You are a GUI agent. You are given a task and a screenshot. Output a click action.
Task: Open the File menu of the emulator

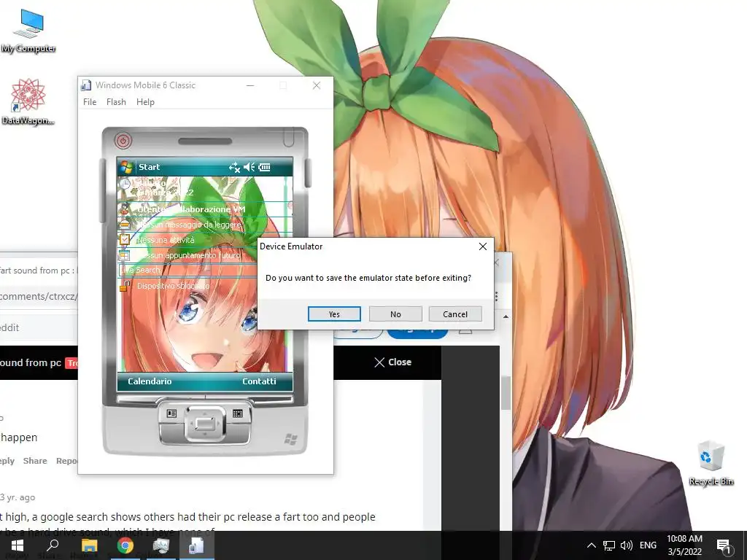[90, 102]
